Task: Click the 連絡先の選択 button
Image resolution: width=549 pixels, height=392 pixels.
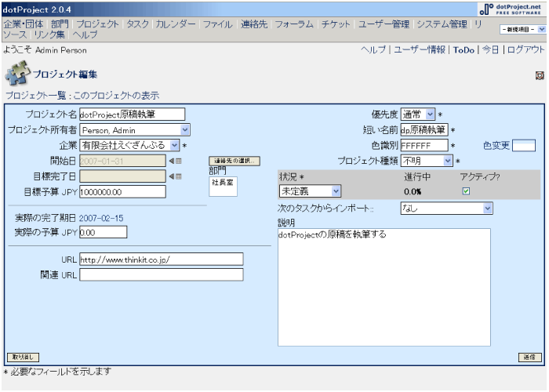Action: 235,161
